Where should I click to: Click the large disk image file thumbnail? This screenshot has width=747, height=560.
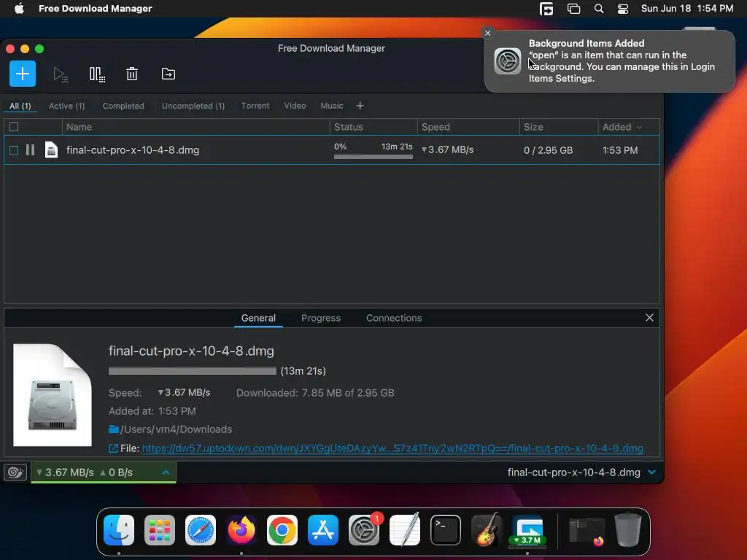(53, 395)
